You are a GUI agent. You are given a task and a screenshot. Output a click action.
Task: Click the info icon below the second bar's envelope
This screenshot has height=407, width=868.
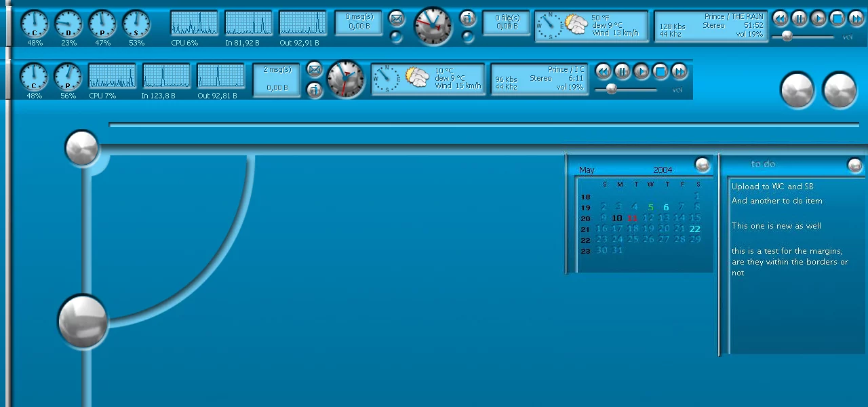coord(314,89)
